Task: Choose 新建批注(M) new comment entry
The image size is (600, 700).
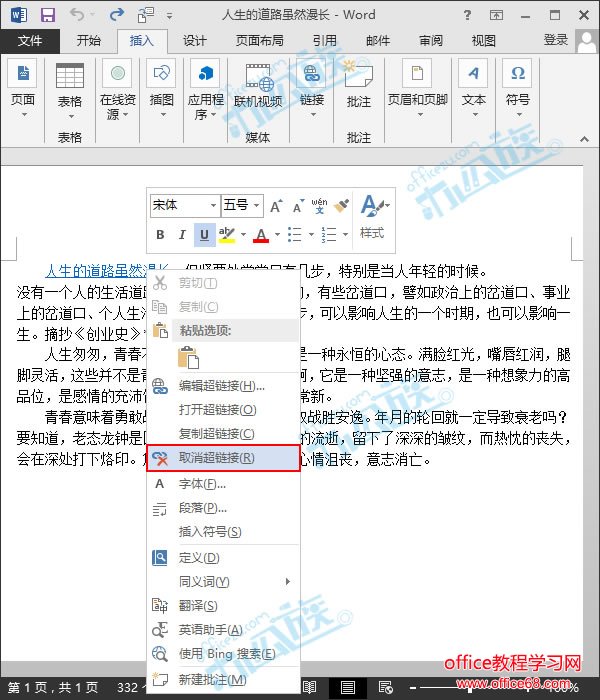Action: (x=223, y=680)
